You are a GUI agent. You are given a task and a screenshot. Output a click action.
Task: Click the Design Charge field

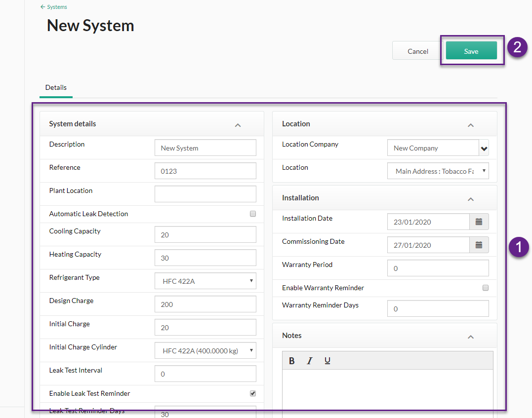click(205, 304)
